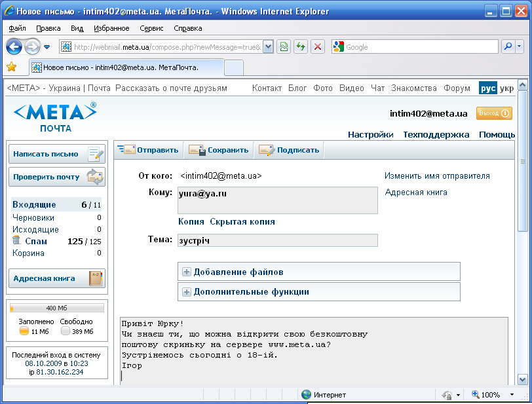Open the Фото link
This screenshot has height=404, width=532.
point(322,88)
